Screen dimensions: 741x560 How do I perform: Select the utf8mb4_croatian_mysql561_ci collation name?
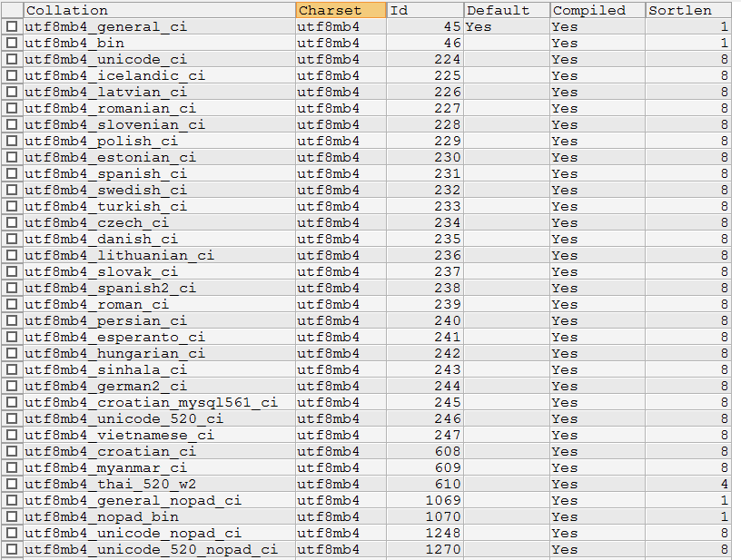click(x=151, y=403)
